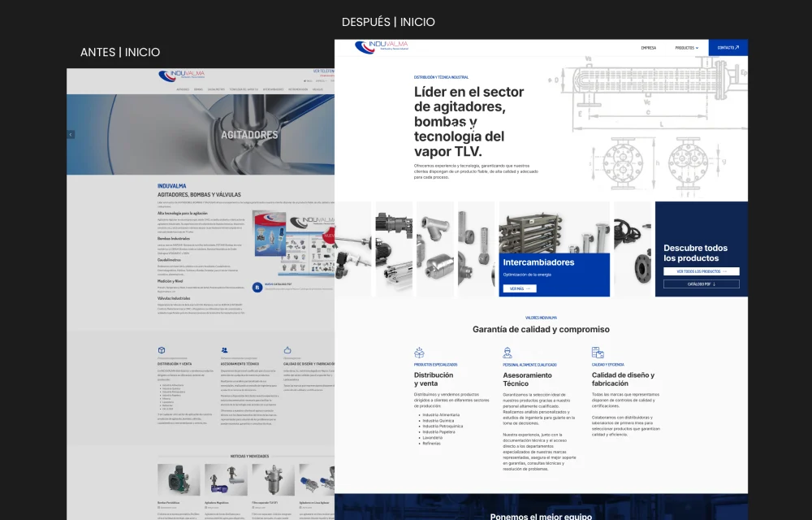The image size is (812, 520).
Task: Click the 'Nuevo catálogo PDF' link on old site
Action: (x=278, y=284)
